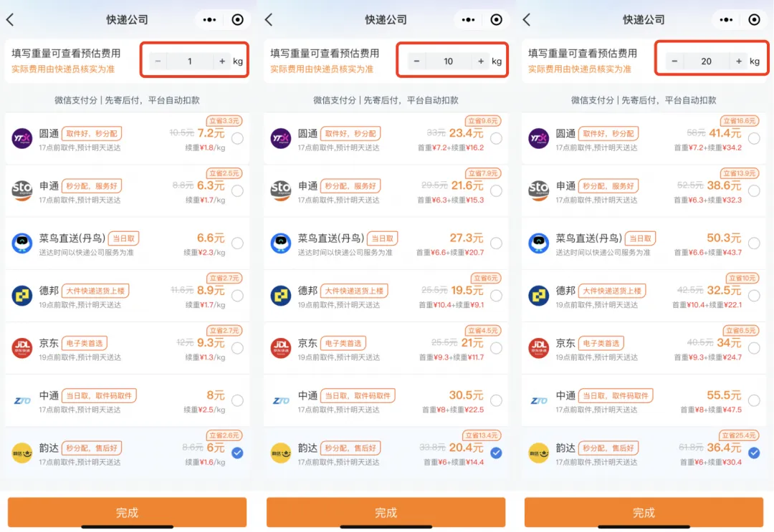The height and width of the screenshot is (532, 774).
Task: Select 京东 at 21元
Action: click(496, 348)
